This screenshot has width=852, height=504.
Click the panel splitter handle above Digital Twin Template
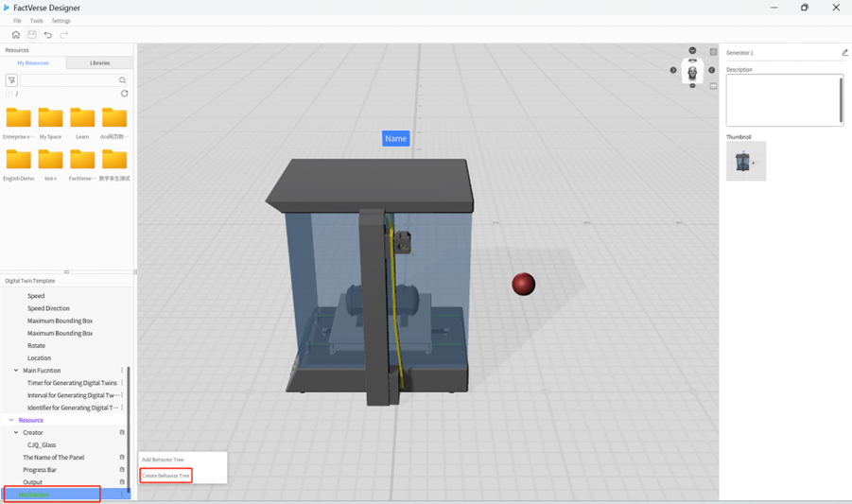tap(66, 271)
